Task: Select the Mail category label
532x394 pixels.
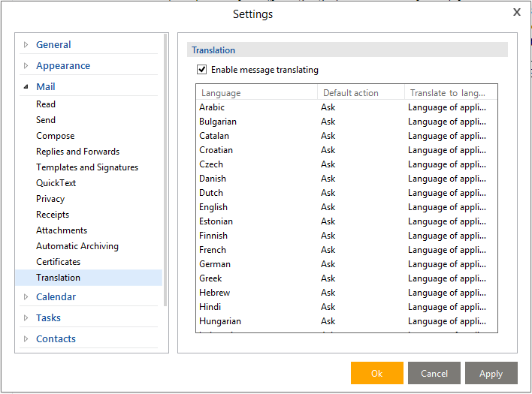Action: [46, 87]
